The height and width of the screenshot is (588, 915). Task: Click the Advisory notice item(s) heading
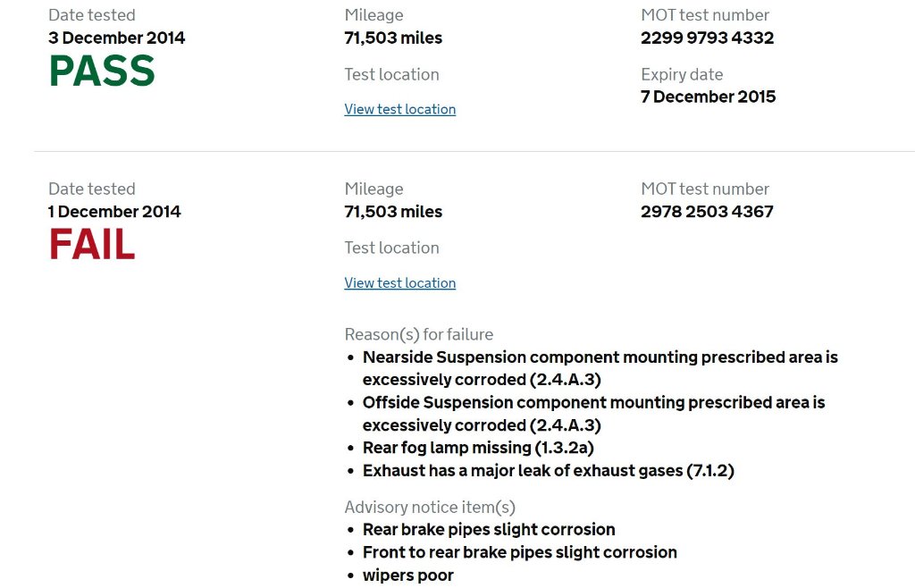pos(430,508)
